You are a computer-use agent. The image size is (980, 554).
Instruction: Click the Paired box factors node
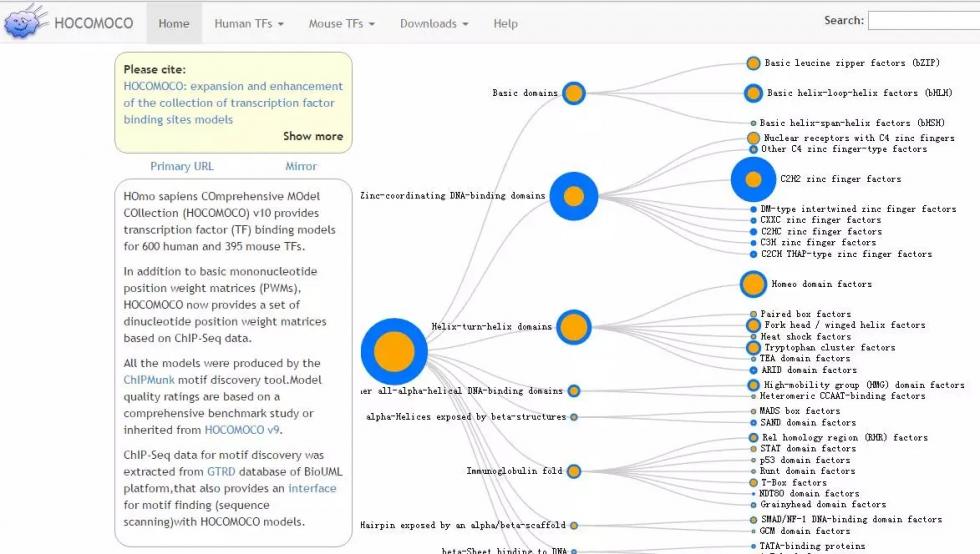(x=753, y=315)
